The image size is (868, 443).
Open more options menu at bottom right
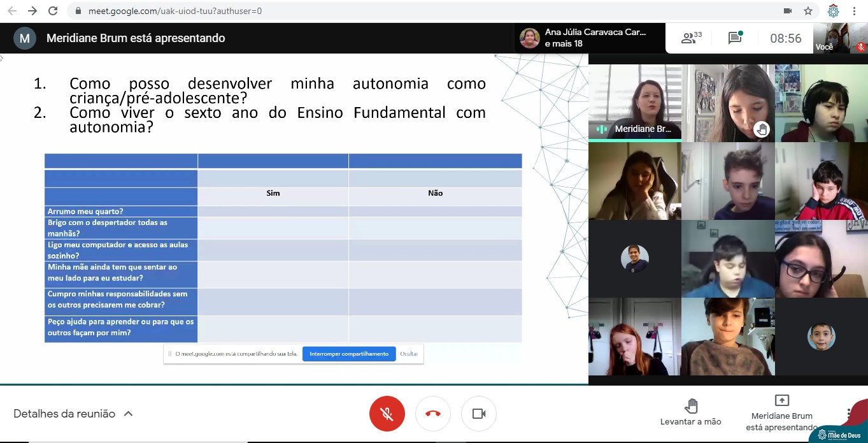[848, 414]
